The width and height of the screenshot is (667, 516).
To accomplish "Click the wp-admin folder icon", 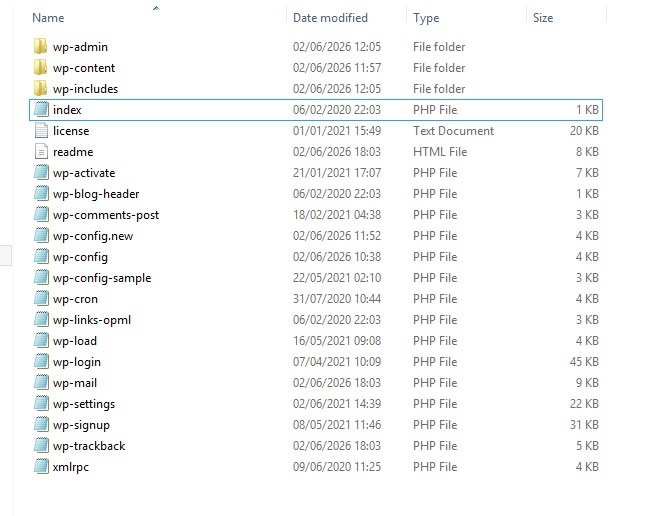I will pos(40,46).
